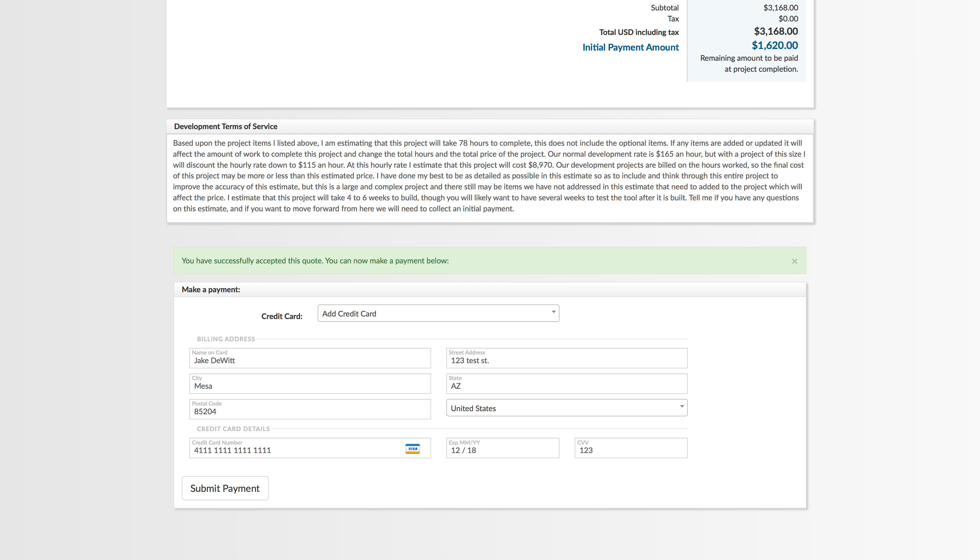This screenshot has height=560, width=980.
Task: Click the Exp MM/YY field
Action: [x=502, y=450]
